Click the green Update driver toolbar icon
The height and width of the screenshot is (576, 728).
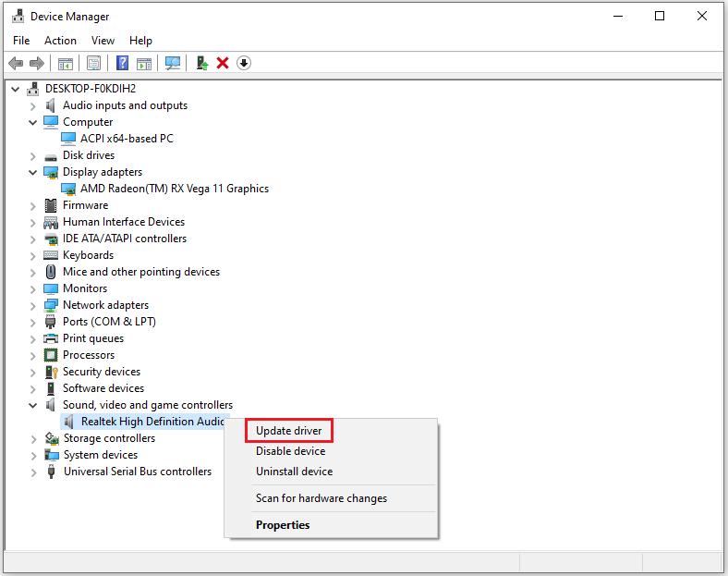point(201,63)
